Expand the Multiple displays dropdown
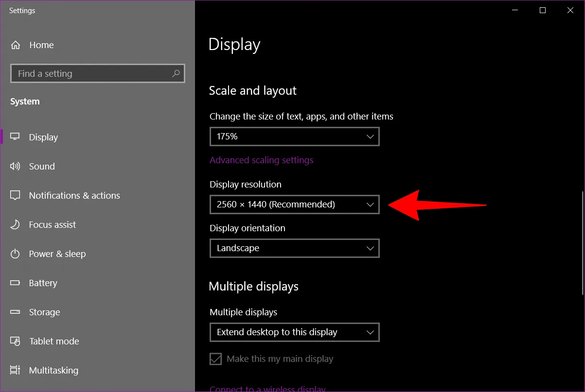 [x=294, y=332]
